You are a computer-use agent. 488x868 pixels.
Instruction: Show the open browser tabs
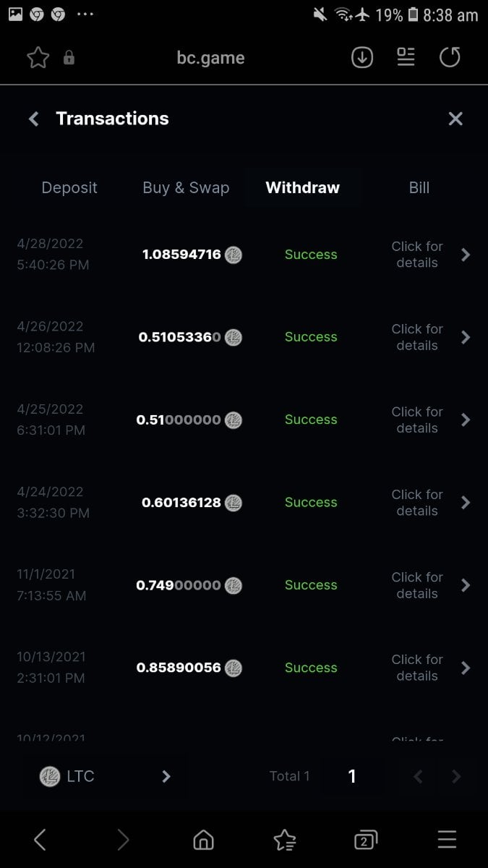pyautogui.click(x=366, y=840)
